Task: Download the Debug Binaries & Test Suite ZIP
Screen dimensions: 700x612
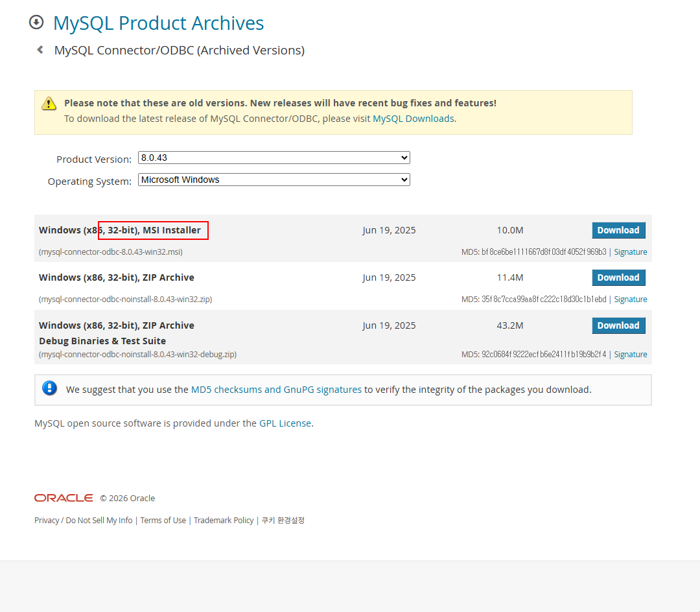Action: pyautogui.click(x=618, y=325)
